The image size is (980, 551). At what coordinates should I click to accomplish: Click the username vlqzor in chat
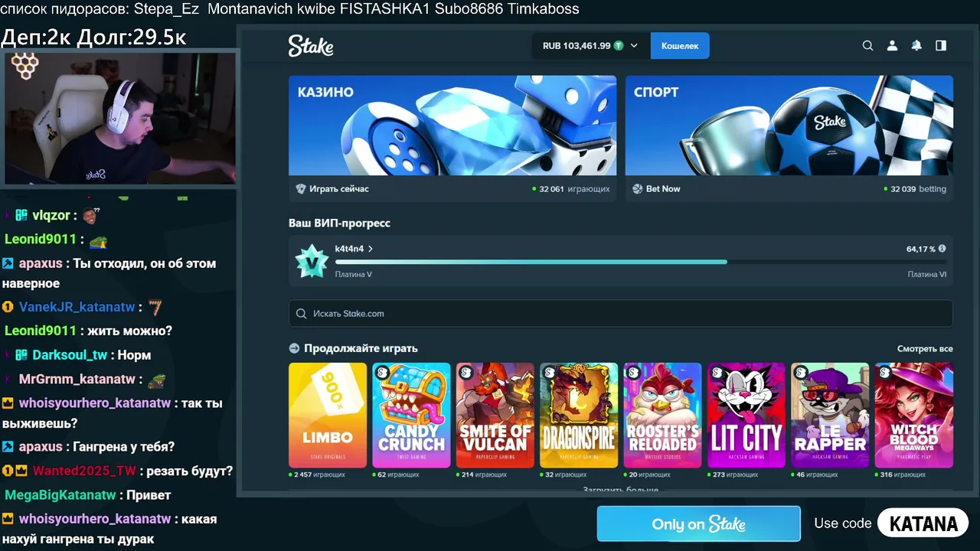click(x=51, y=216)
